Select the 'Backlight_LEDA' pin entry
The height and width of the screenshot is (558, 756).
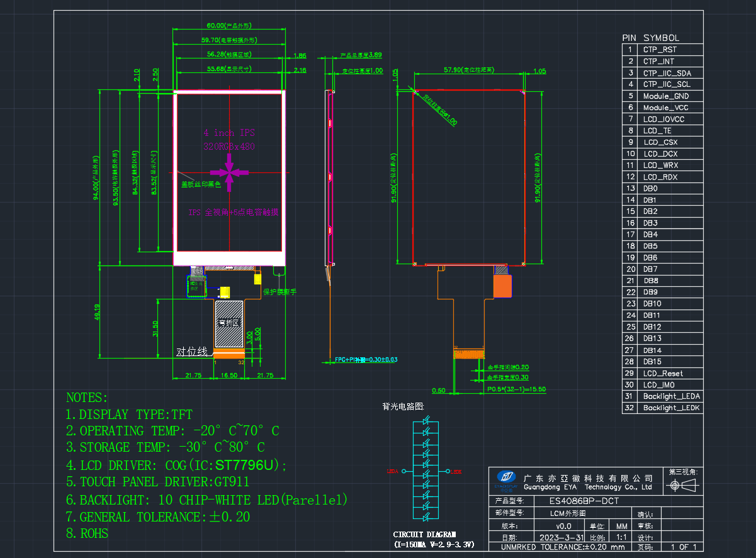[672, 396]
